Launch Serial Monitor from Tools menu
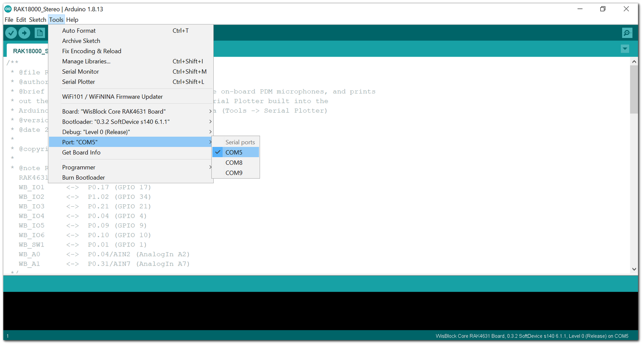Viewport: 644px width, 346px height. [x=131, y=72]
